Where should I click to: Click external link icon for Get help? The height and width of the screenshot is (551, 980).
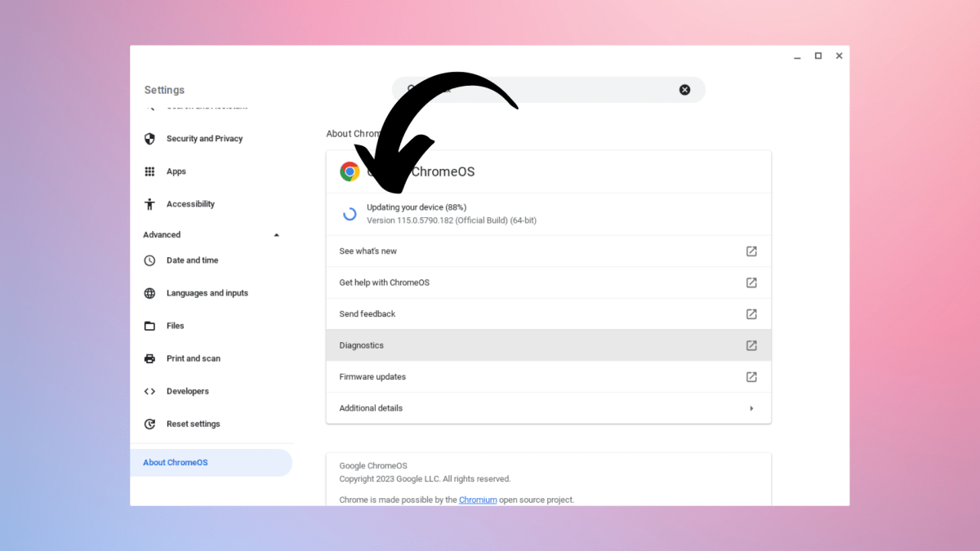coord(751,282)
